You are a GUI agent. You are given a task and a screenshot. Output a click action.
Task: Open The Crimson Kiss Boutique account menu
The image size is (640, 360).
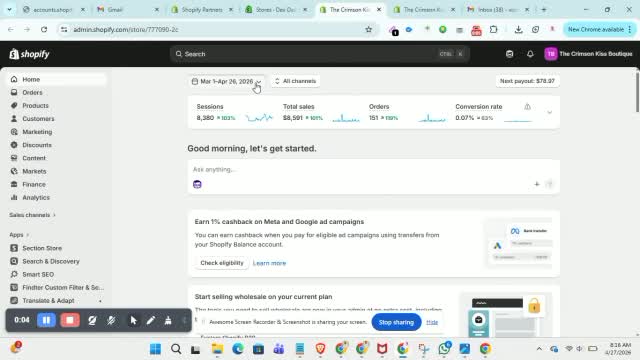[588, 54]
